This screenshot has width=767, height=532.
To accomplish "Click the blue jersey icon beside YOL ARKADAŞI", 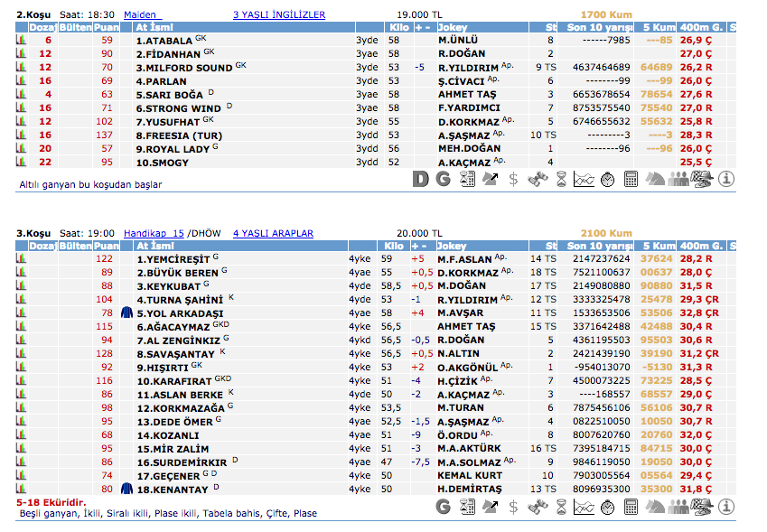I will (126, 313).
